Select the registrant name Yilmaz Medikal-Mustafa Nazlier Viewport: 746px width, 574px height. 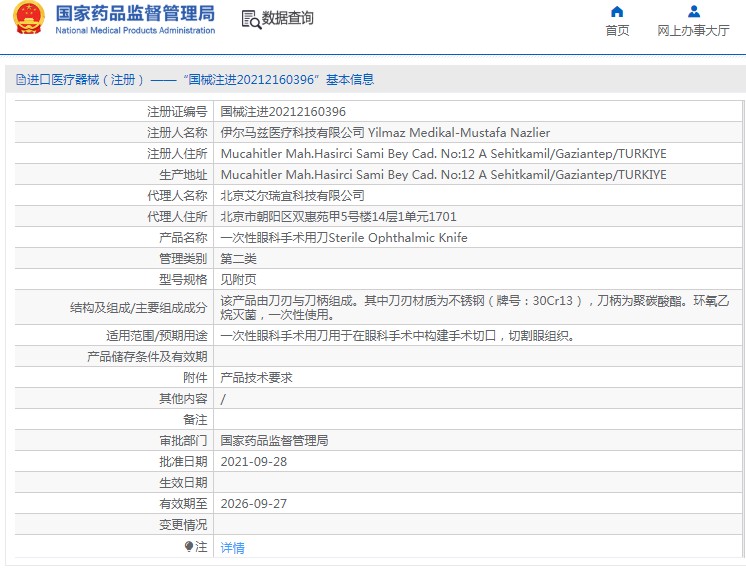point(459,133)
